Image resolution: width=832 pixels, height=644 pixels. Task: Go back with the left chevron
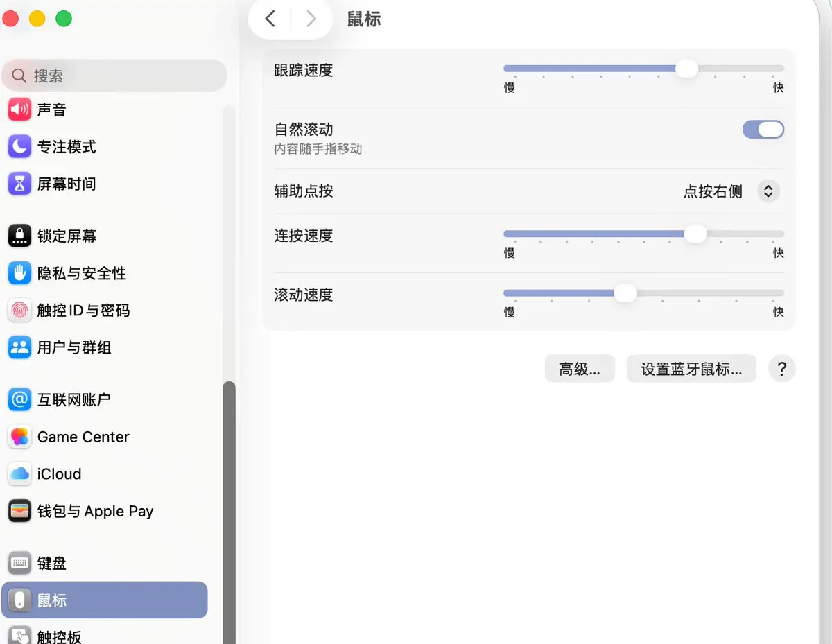270,19
